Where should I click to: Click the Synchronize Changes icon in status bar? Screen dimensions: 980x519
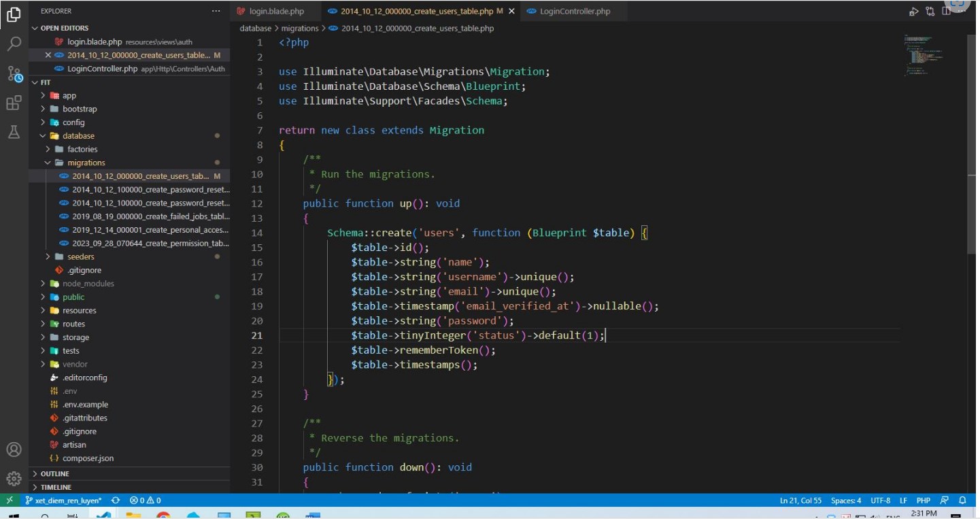116,501
